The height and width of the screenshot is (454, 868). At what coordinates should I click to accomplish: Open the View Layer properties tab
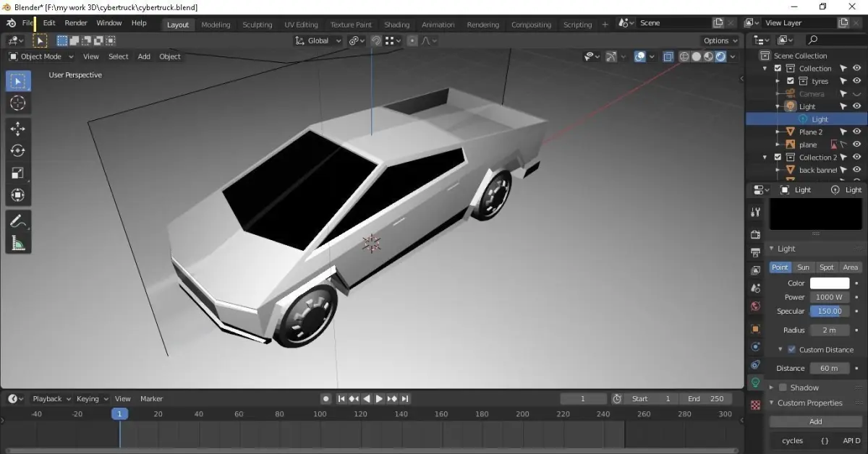(x=755, y=270)
